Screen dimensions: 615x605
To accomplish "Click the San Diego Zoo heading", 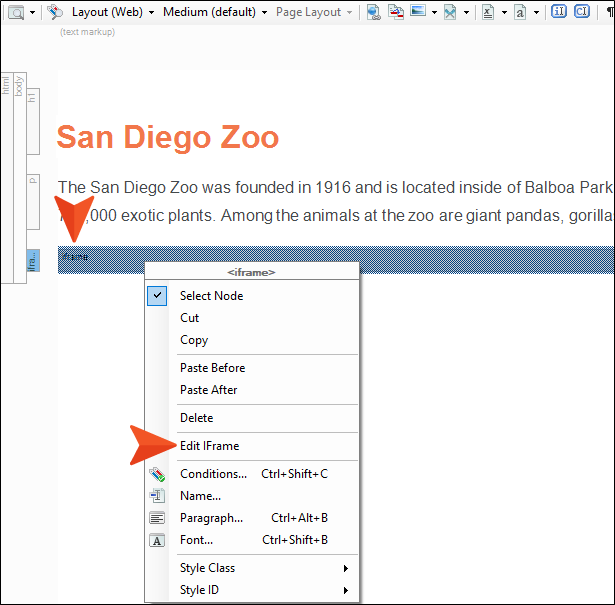I will pyautogui.click(x=168, y=137).
